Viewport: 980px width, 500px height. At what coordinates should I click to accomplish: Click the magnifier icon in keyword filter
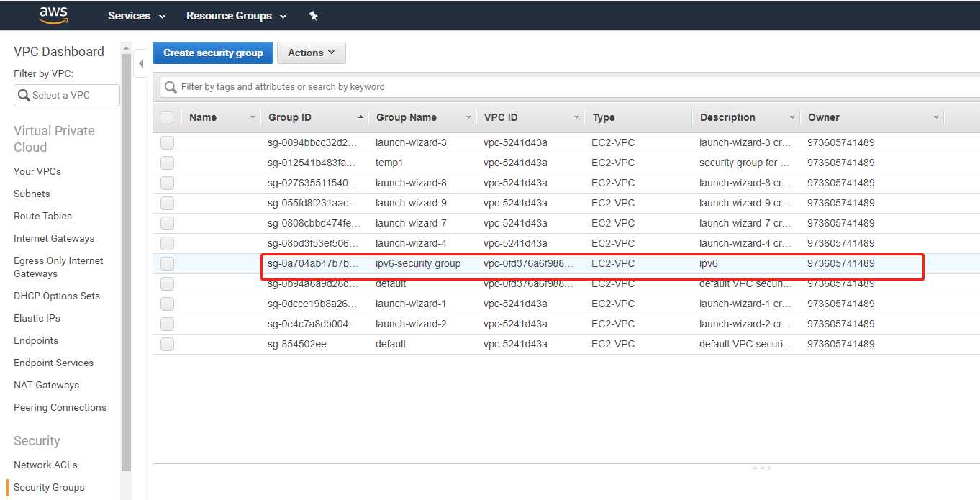pos(171,87)
